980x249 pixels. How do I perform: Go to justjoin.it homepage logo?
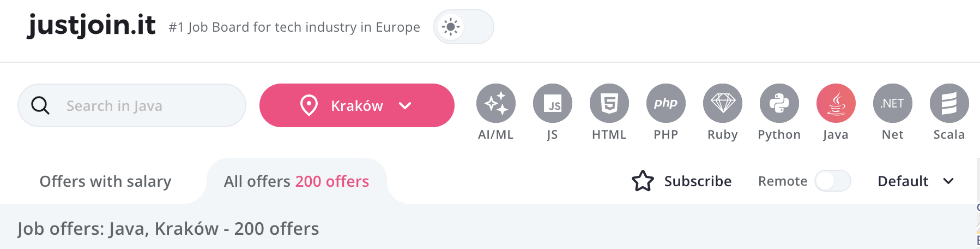(92, 25)
